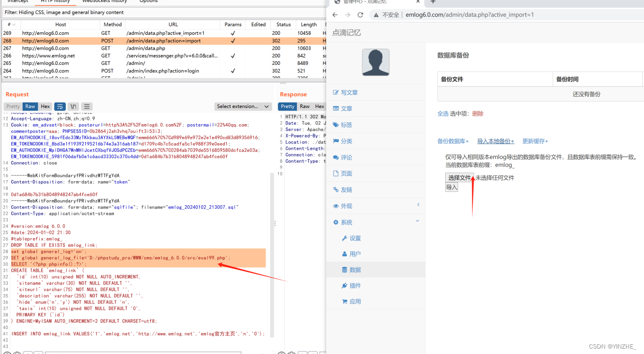Sort history by Status column header
The height and width of the screenshot is (354, 644).
(284, 25)
